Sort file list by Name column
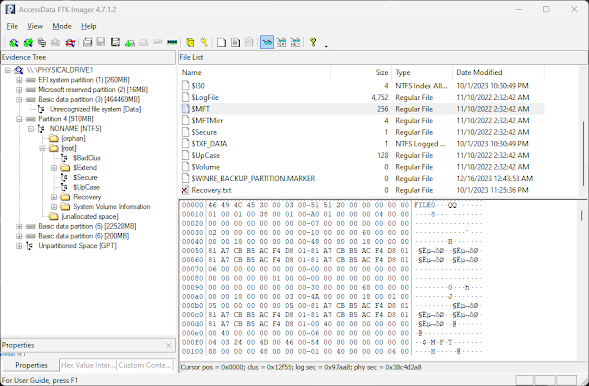 [x=255, y=72]
